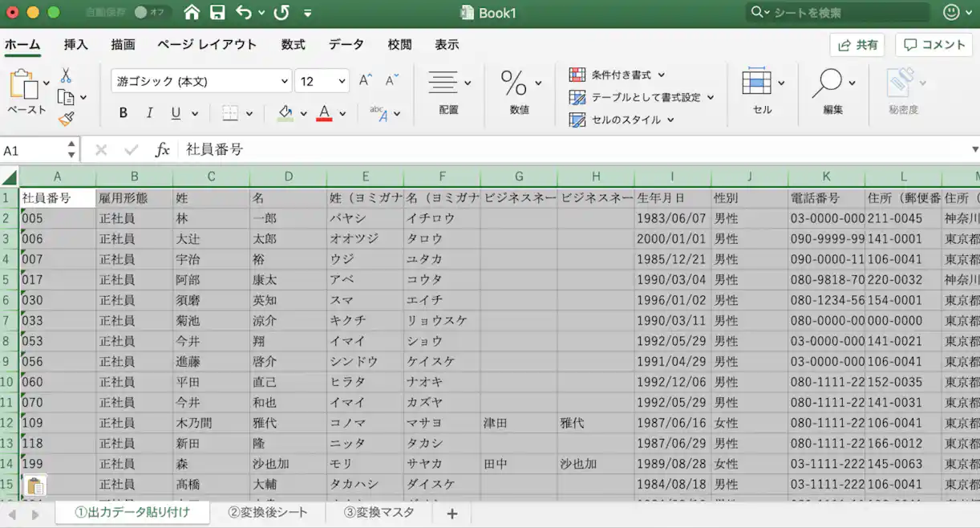Open the font size dropdown
Viewport: 980px width, 528px height.
click(x=340, y=80)
